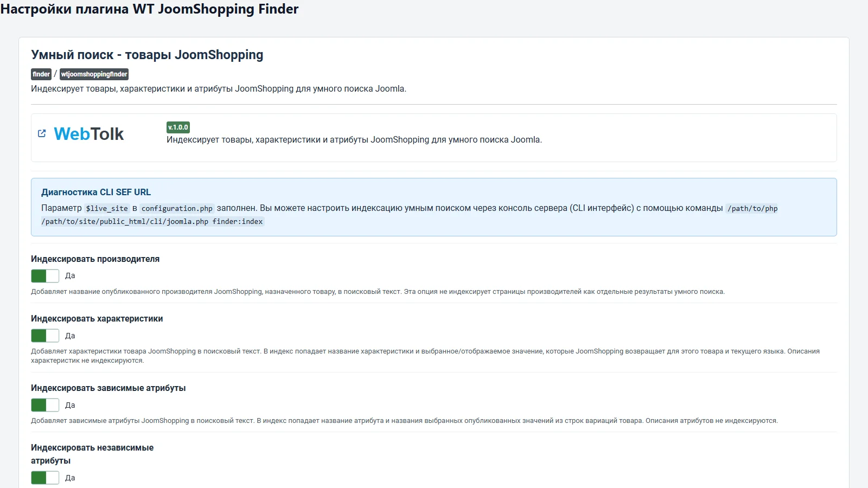Click "Да" beside the независимые атрибуты switch

tap(70, 478)
